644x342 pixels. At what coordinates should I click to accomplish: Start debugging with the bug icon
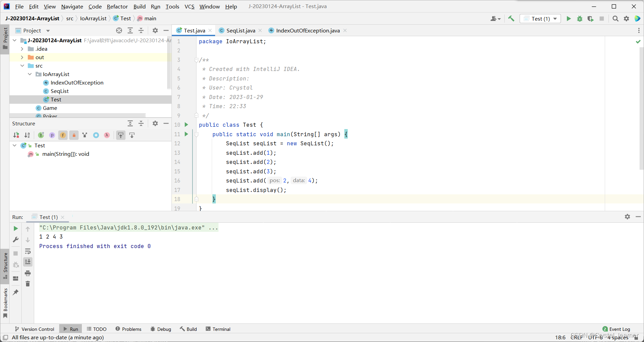[580, 19]
